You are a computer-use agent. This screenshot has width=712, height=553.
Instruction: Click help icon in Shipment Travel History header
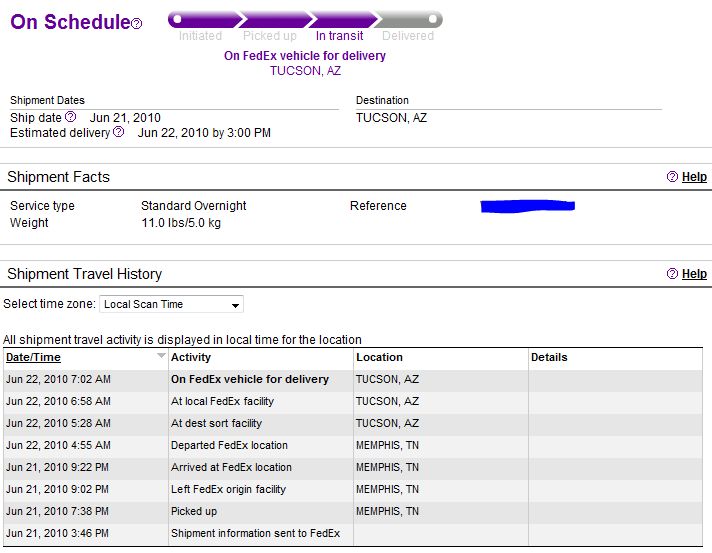(672, 273)
